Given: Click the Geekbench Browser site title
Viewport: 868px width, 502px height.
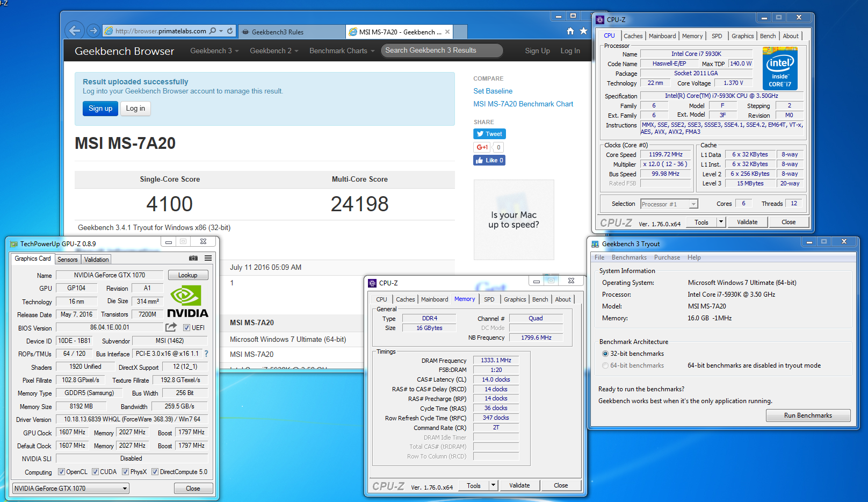Looking at the screenshot, I should coord(124,51).
